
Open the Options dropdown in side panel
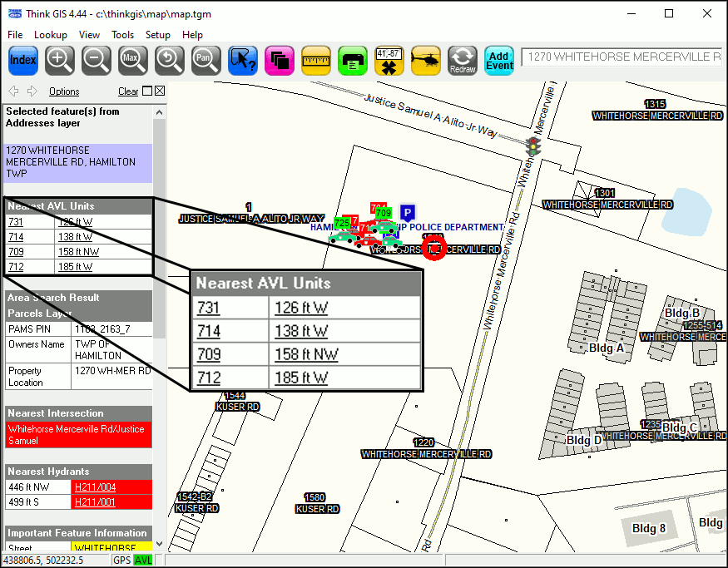[64, 91]
